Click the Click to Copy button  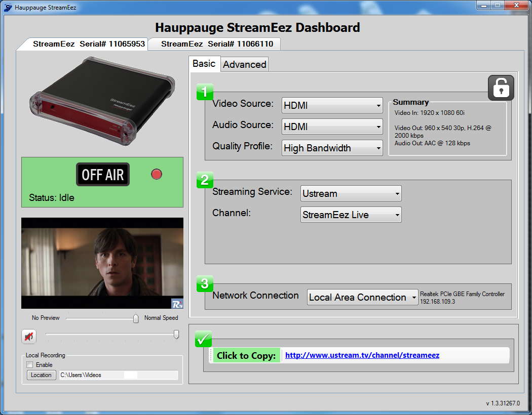247,355
